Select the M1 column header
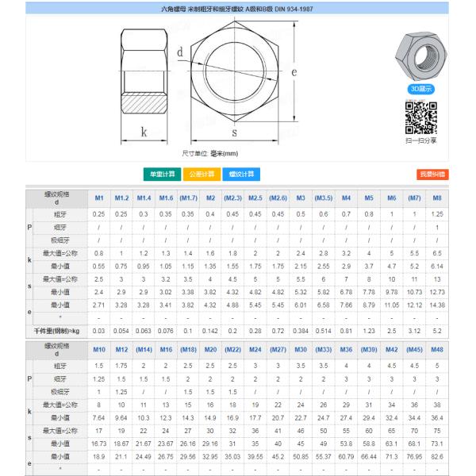The height and width of the screenshot is (476, 476). [x=99, y=198]
